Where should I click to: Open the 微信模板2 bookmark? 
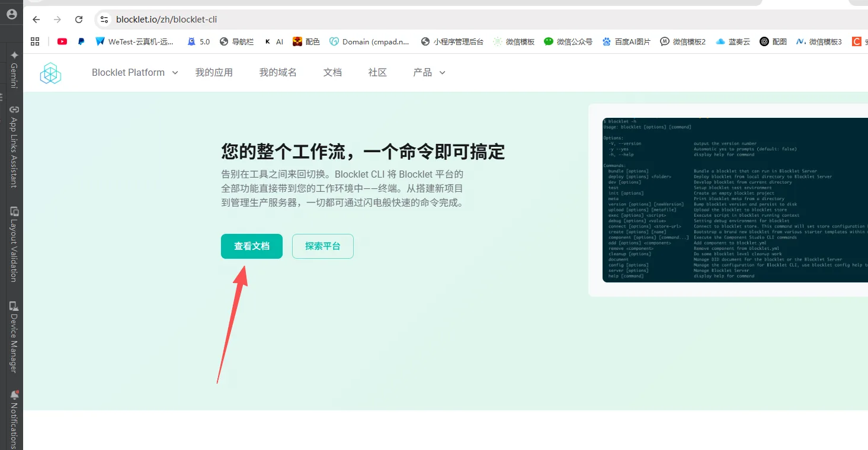[x=683, y=41]
